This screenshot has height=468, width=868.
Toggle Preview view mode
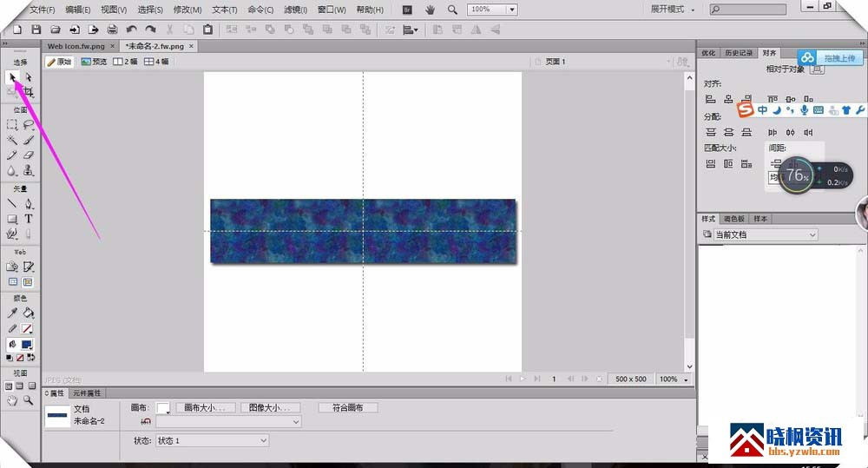click(x=94, y=62)
